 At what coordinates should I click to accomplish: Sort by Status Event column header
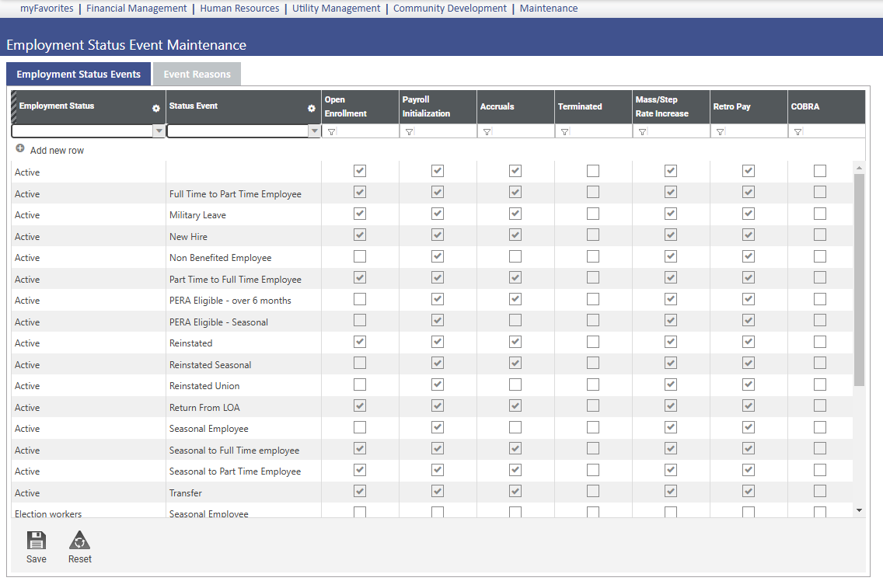point(193,106)
